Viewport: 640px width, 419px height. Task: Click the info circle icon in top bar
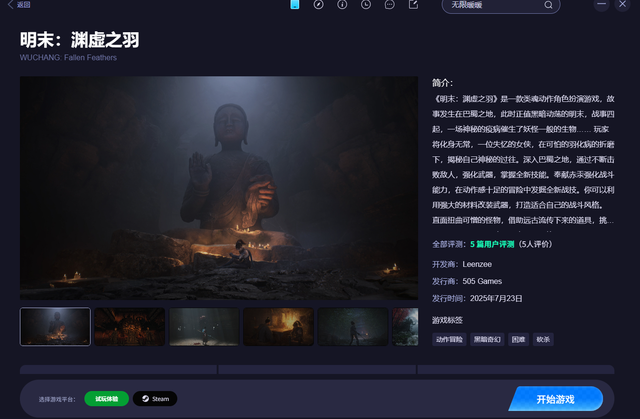click(342, 4)
